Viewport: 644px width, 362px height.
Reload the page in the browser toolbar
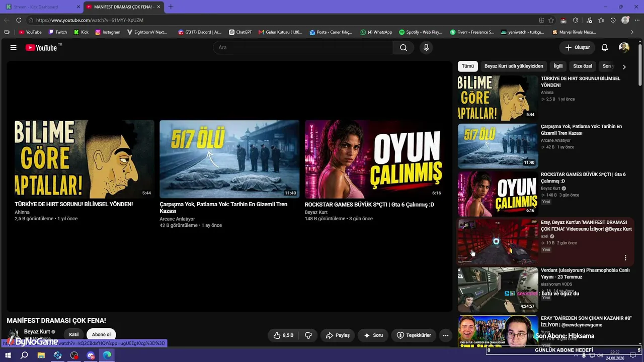19,20
